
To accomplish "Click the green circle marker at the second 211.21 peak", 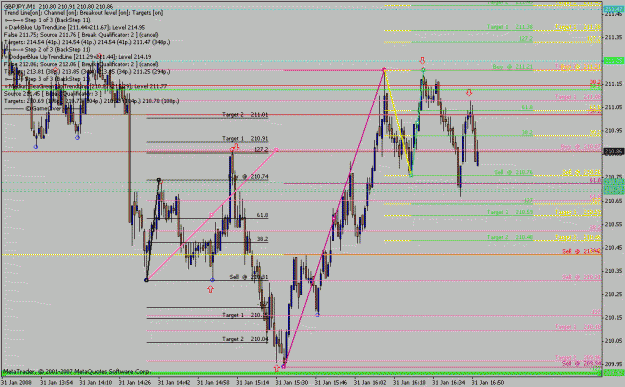I will tap(423, 70).
